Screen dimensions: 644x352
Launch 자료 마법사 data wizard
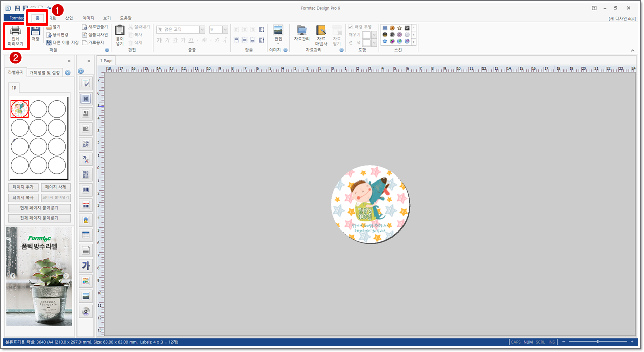point(321,35)
